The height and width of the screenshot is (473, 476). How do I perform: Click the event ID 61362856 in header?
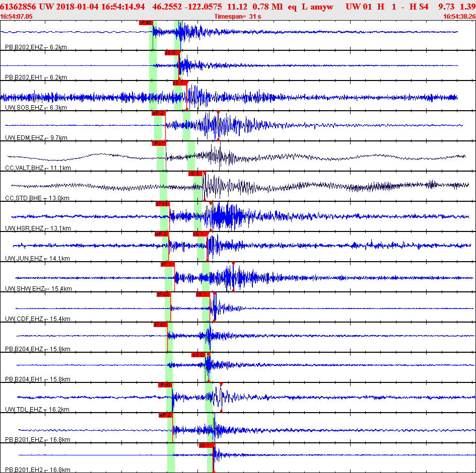point(18,7)
